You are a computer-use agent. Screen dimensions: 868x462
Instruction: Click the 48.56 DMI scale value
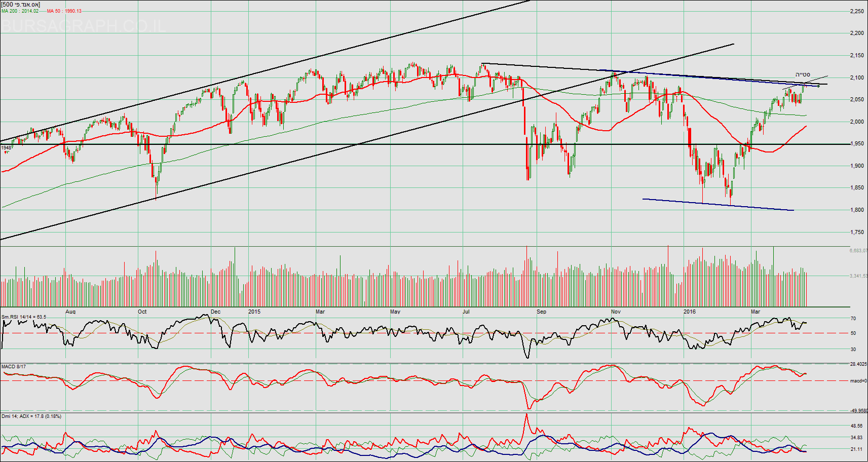tap(856, 426)
